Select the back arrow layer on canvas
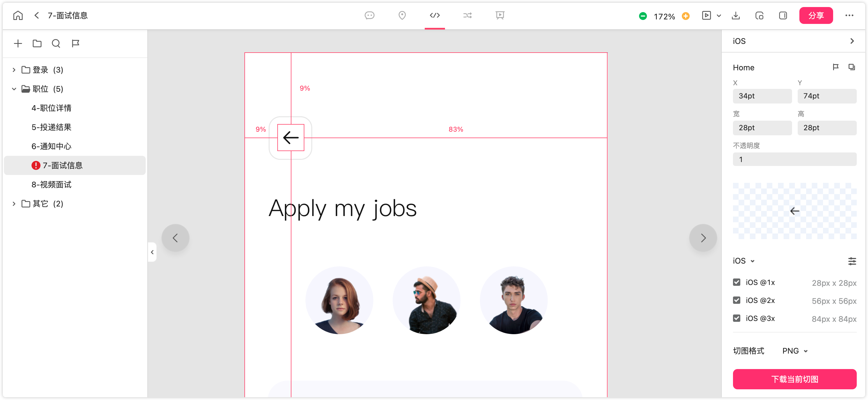 click(291, 138)
